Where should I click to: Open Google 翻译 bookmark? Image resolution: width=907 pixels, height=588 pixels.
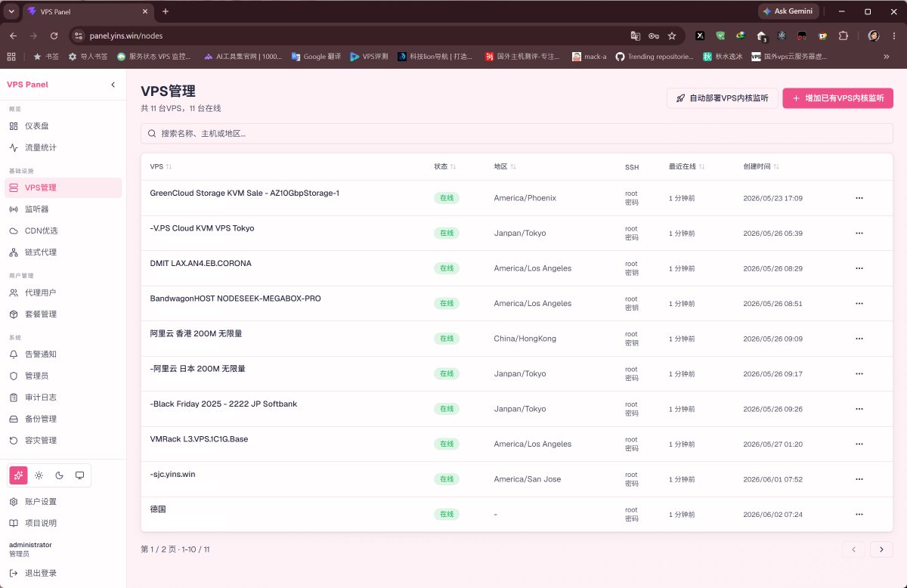tap(317, 57)
